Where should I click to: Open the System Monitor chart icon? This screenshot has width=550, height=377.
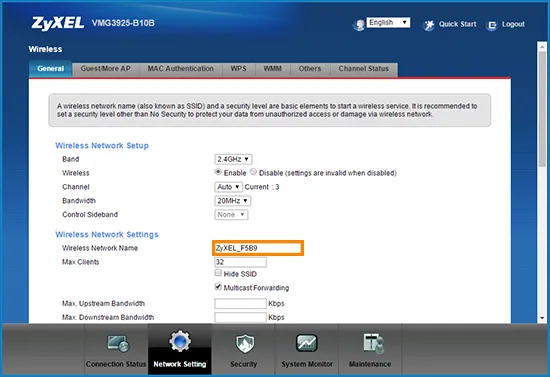tap(307, 343)
